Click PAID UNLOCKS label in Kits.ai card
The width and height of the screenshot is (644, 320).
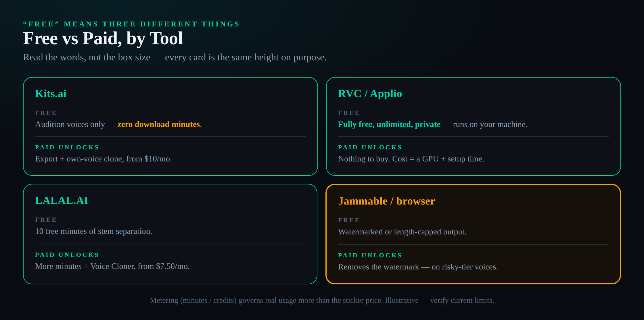click(x=67, y=147)
